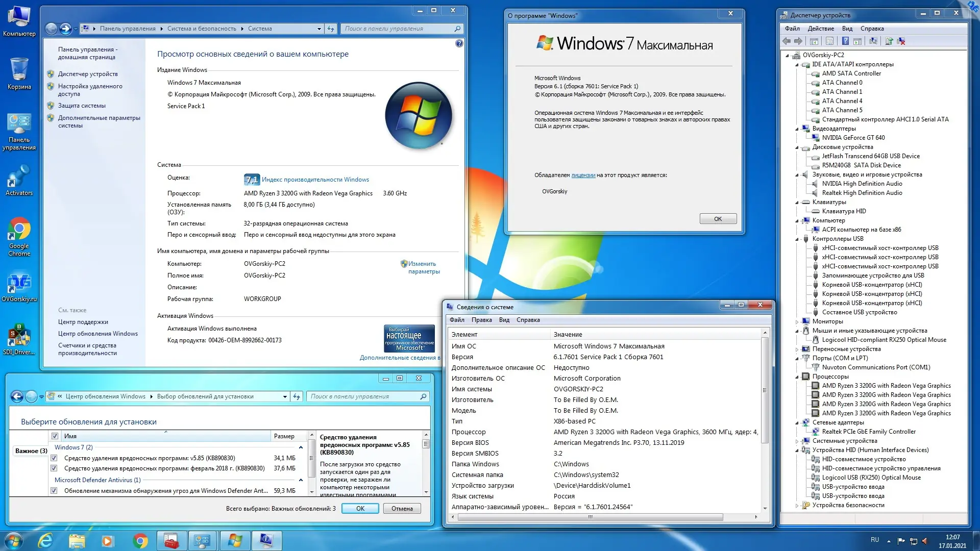Select NVIDIA GeForce GT 640 device
Screen dimensions: 980x551
pos(853,138)
